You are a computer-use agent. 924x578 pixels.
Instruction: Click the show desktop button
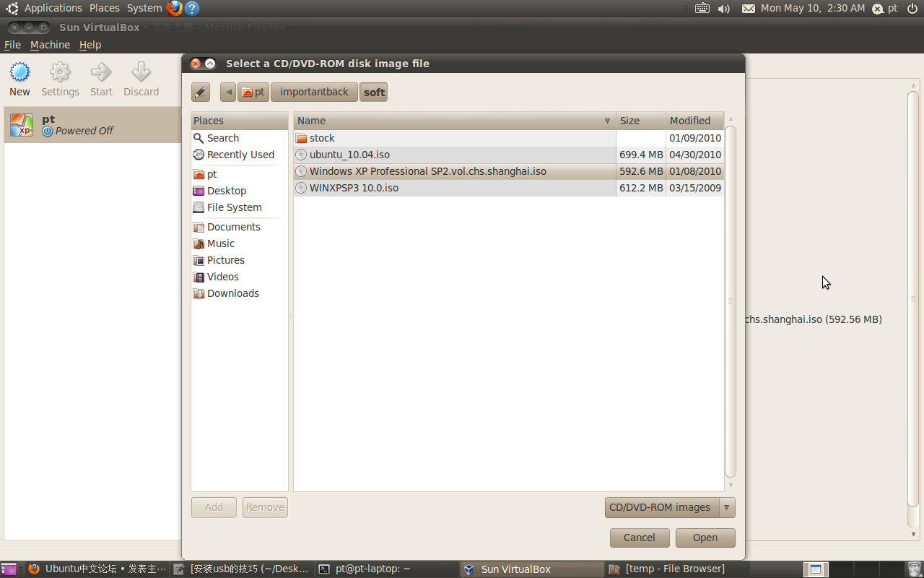point(9,569)
